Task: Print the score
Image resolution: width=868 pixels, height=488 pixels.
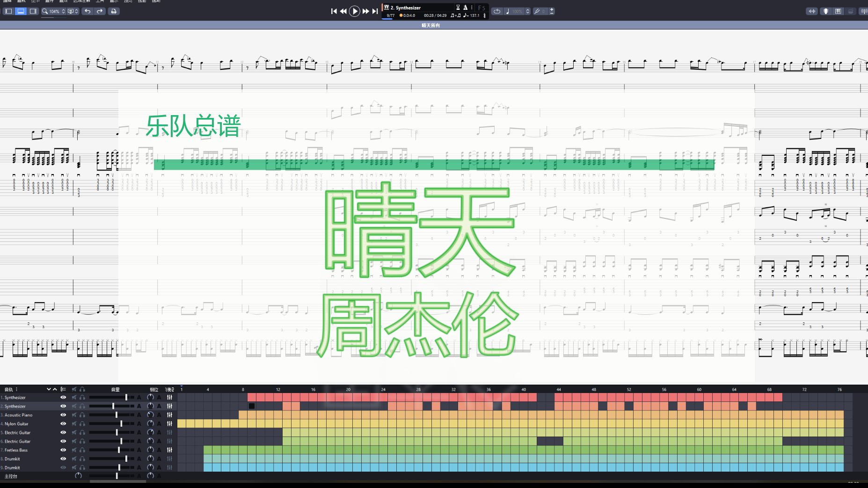Action: pos(114,11)
